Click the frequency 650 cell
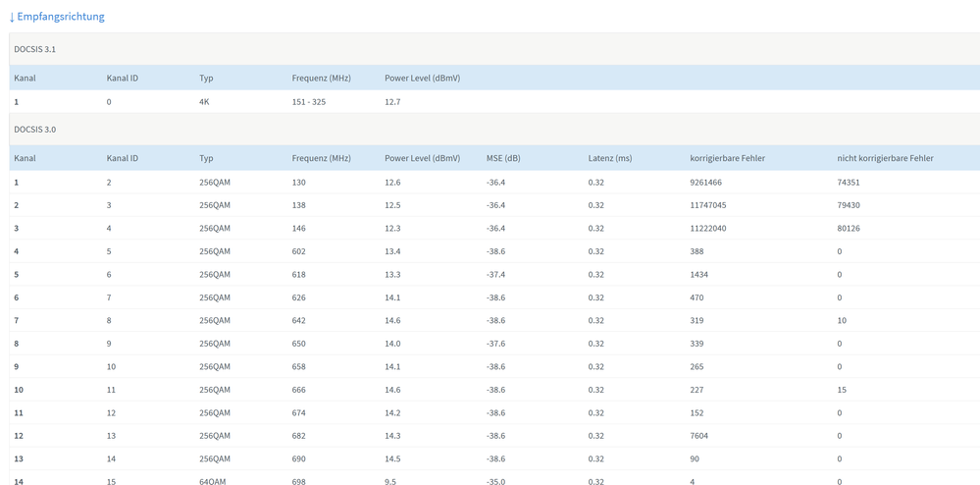980x485 pixels. [x=299, y=344]
